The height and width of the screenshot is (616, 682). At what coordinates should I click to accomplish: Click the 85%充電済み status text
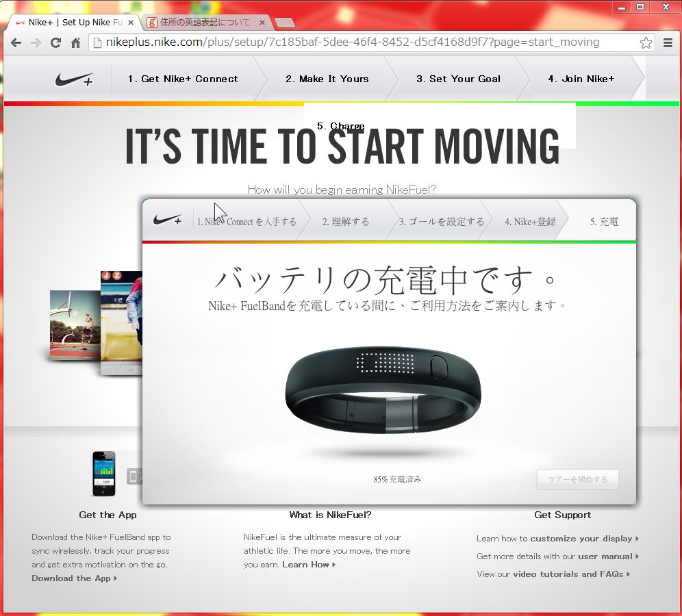[398, 480]
